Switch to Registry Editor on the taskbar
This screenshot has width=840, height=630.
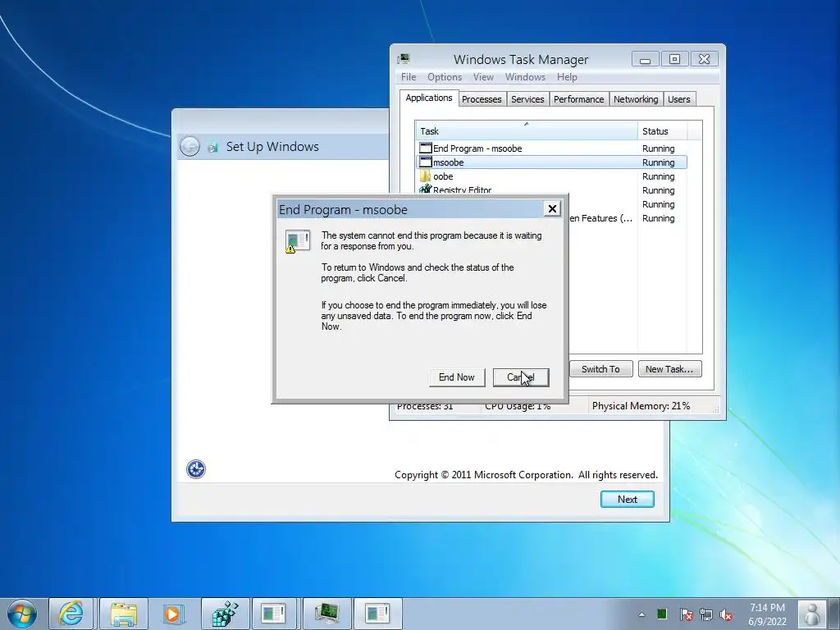click(x=225, y=614)
